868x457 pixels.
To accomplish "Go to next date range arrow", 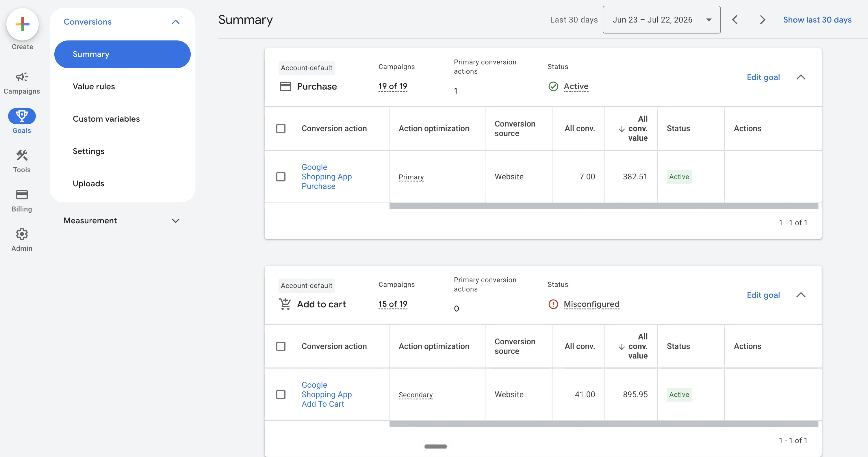I will (763, 20).
